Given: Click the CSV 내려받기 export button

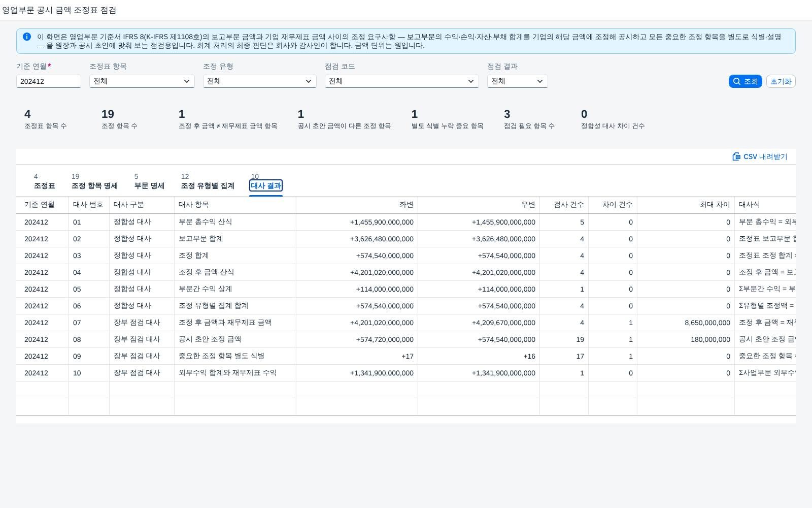Looking at the screenshot, I should (760, 156).
